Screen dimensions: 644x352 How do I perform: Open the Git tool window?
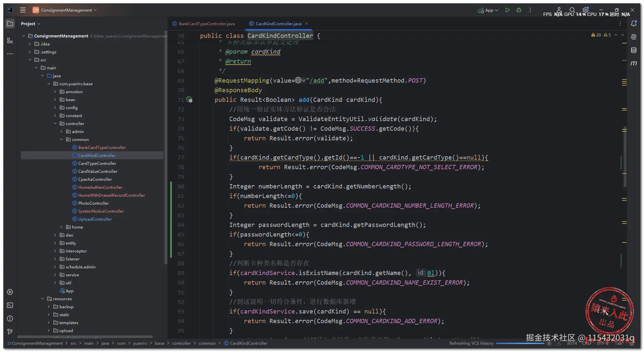(x=10, y=331)
